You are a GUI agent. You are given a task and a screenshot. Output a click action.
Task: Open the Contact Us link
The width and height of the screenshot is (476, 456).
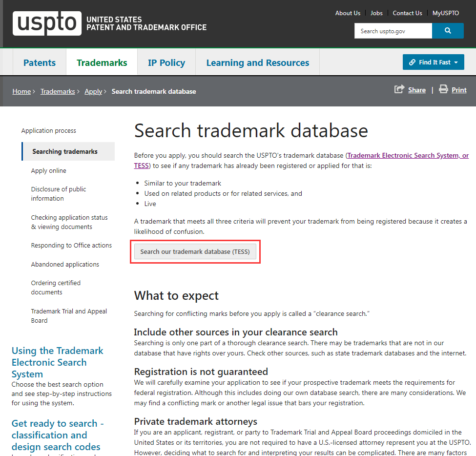pos(407,13)
